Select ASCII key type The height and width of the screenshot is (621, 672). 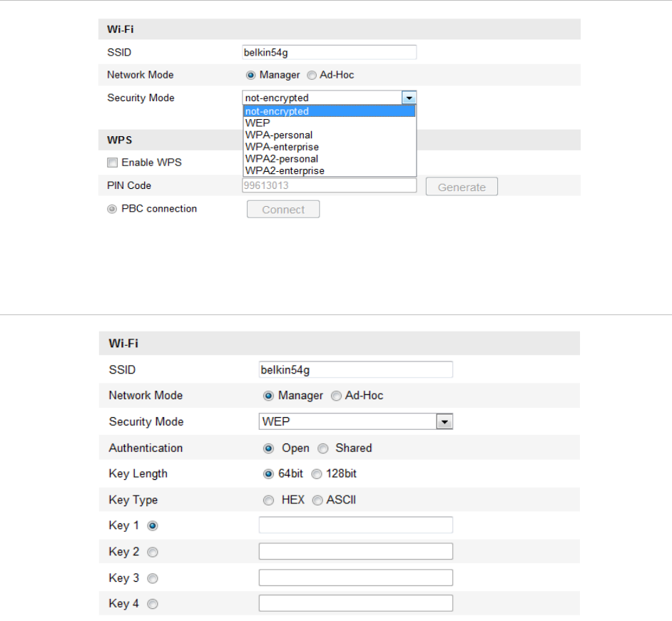[317, 501]
